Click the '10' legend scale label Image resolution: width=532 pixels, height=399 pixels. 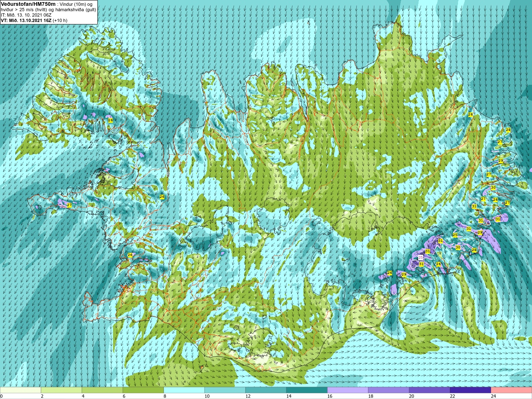click(207, 396)
